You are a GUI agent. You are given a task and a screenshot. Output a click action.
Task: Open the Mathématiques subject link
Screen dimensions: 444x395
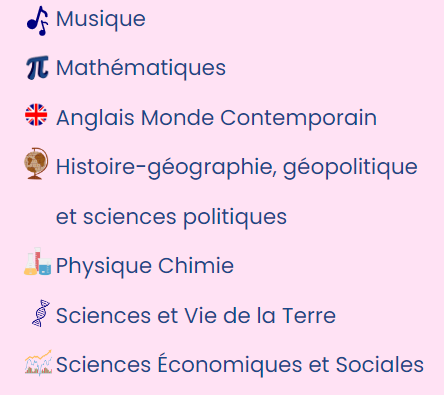point(141,69)
